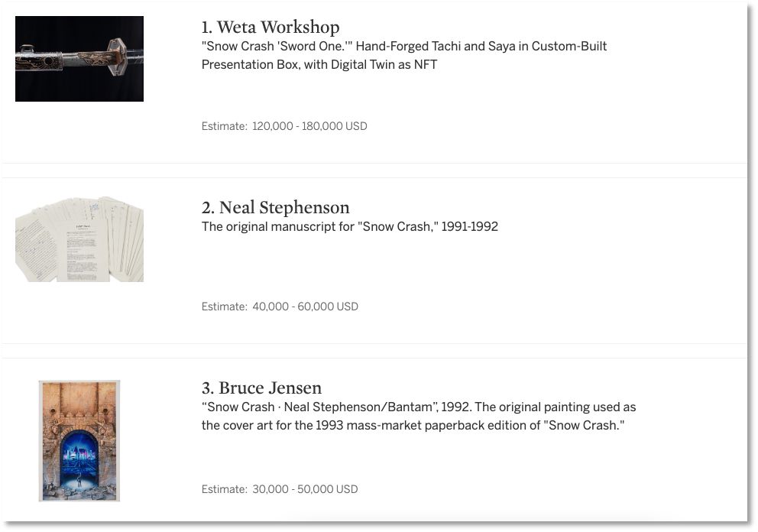Image resolution: width=758 pixels, height=532 pixels.
Task: Select the '2. Neal Stephenson' lot heading
Action: point(275,208)
